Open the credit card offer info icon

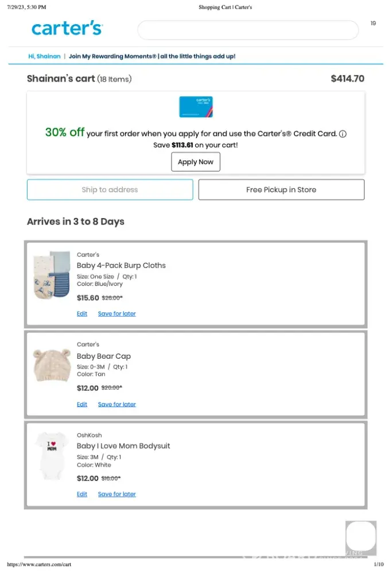(343, 134)
